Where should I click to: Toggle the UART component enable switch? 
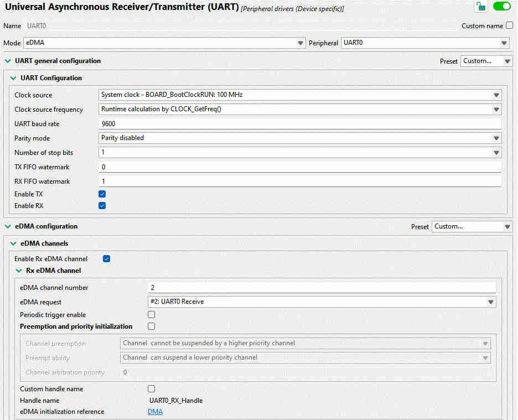click(x=502, y=6)
